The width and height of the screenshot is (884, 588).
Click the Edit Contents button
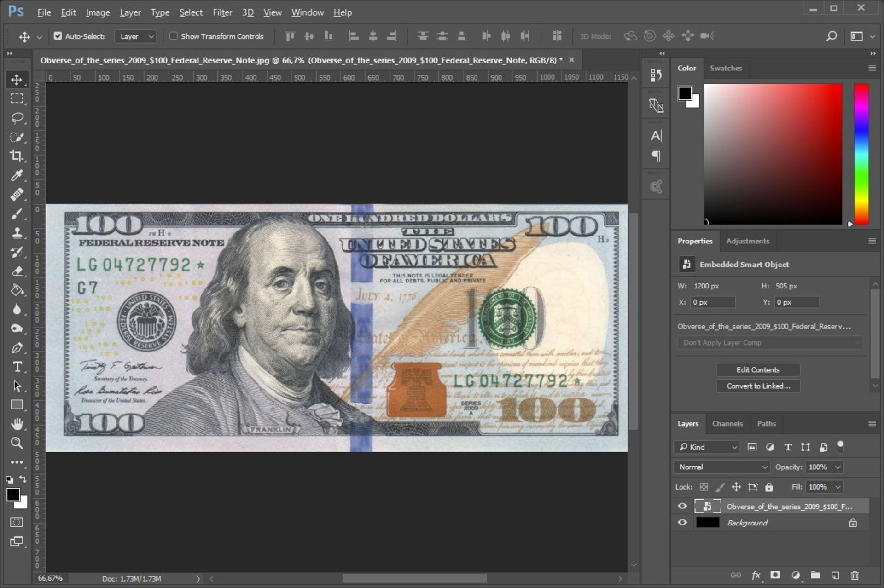point(758,370)
